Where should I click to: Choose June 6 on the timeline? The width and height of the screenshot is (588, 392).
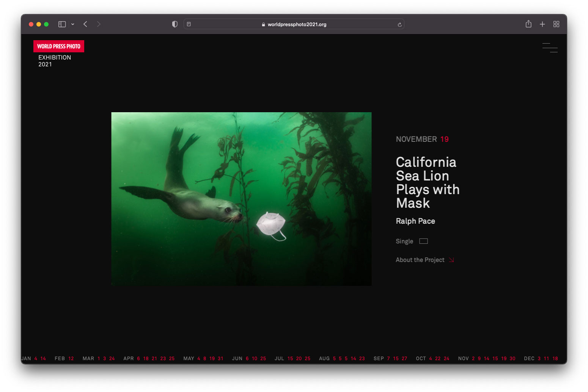tap(247, 358)
